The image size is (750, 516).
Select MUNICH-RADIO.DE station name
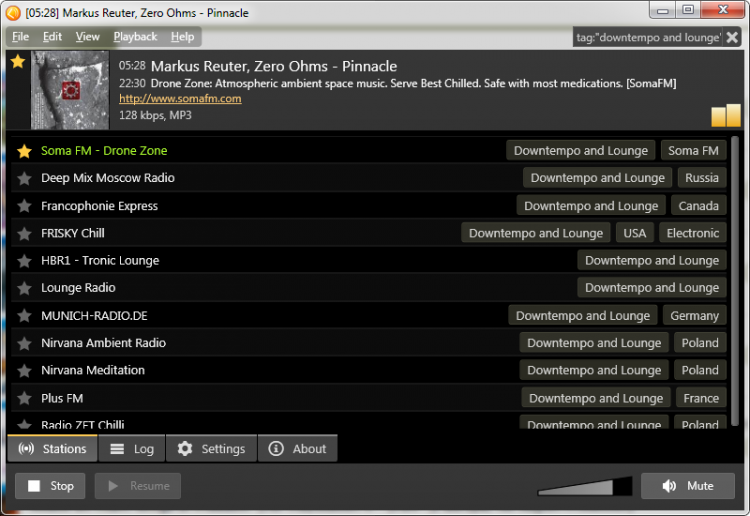tap(94, 316)
